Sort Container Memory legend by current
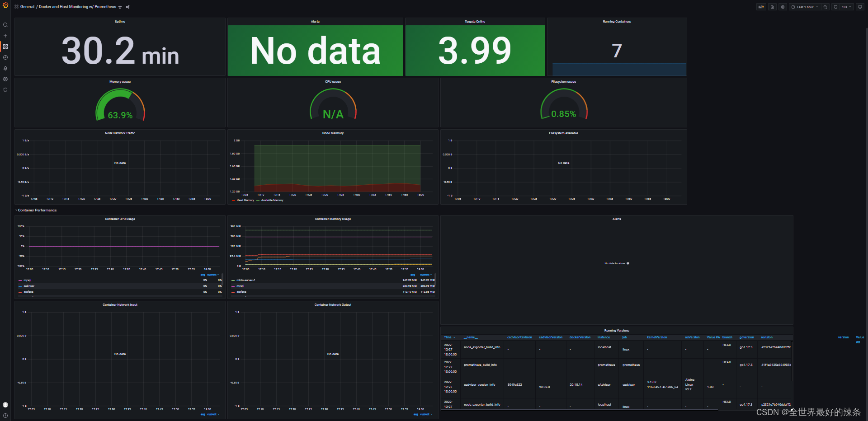 pos(426,275)
